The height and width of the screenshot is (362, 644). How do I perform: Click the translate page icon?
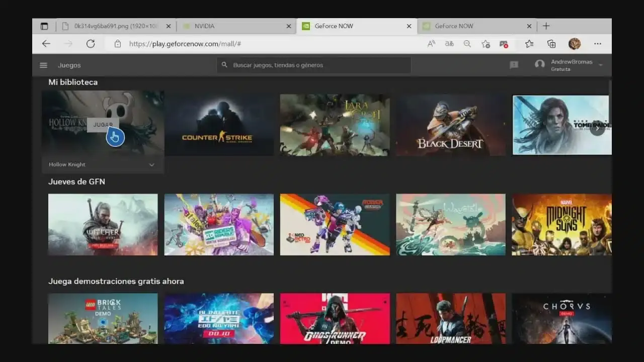[449, 44]
